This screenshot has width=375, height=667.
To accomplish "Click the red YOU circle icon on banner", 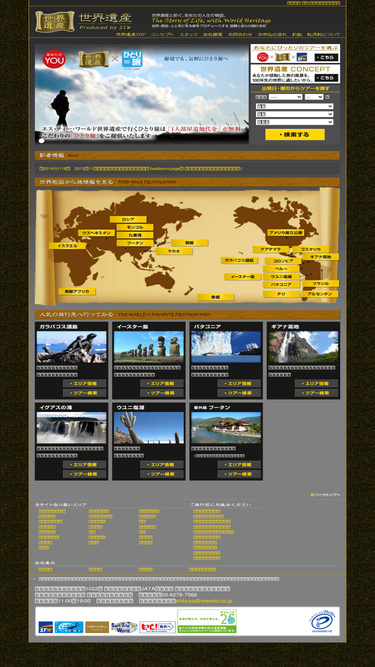I will (x=54, y=59).
